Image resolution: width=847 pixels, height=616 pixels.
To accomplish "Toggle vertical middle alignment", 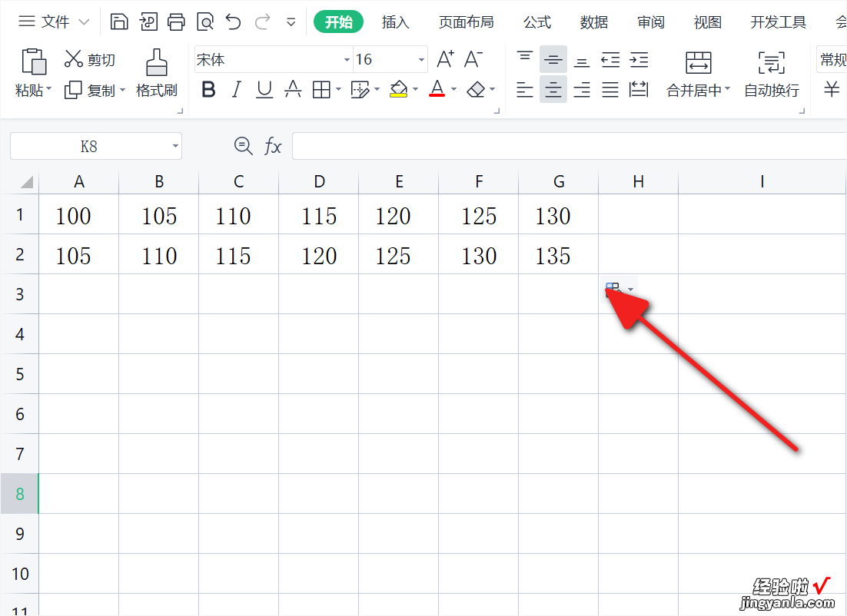I will point(553,59).
